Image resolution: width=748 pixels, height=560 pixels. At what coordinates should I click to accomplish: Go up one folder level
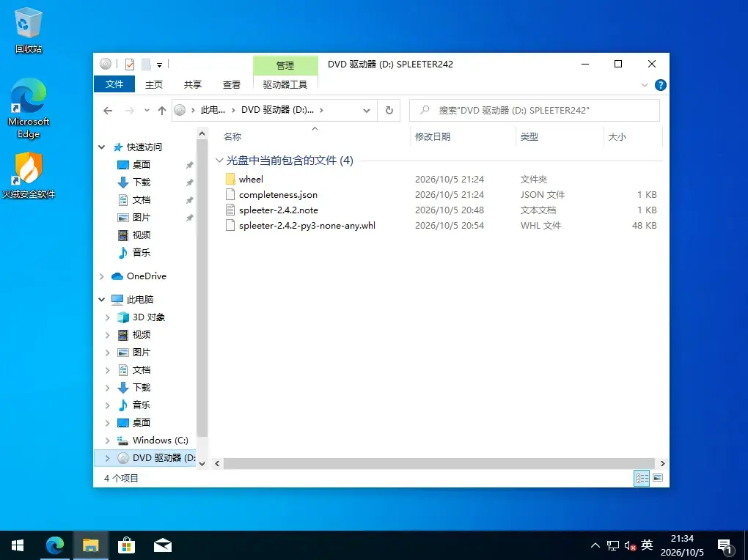(162, 111)
